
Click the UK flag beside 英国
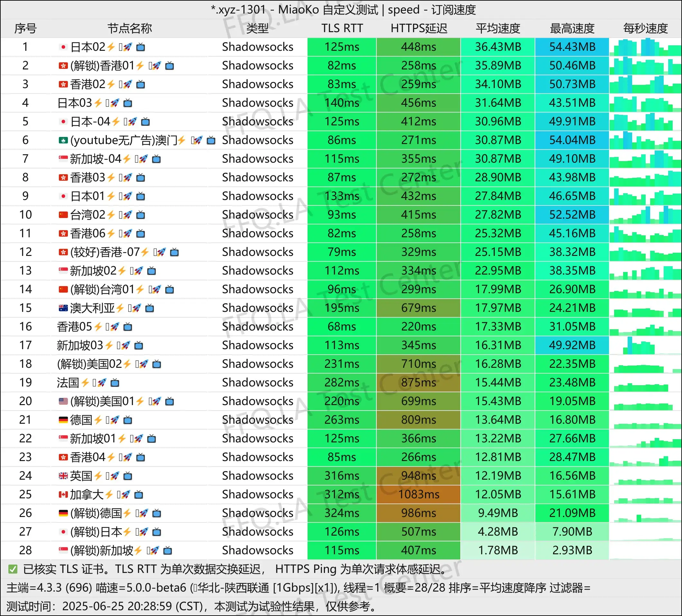(63, 476)
